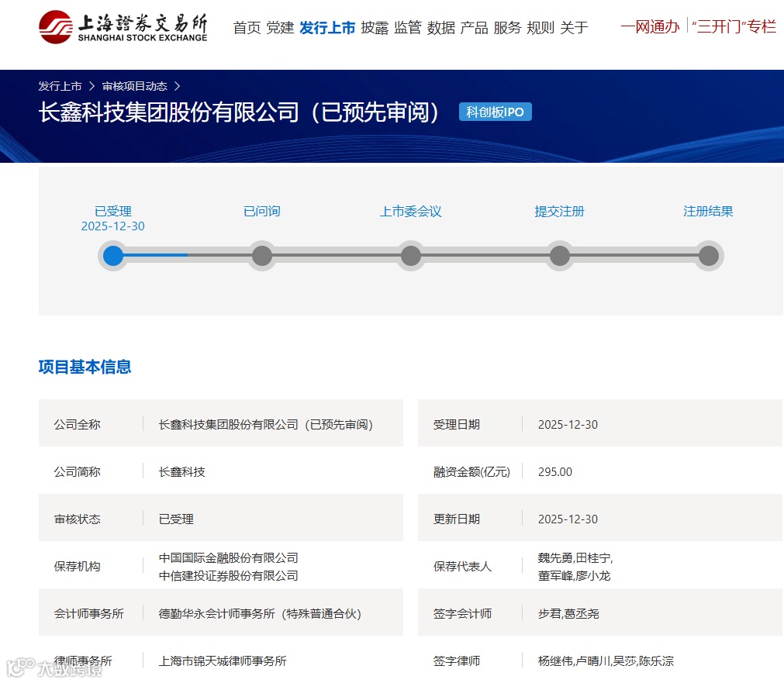Click the 注册结果 stage label
Viewport: 784px width, 683px height.
click(x=709, y=211)
